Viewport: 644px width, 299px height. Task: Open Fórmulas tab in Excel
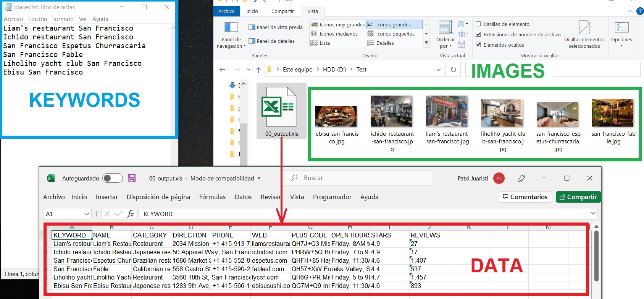click(212, 197)
